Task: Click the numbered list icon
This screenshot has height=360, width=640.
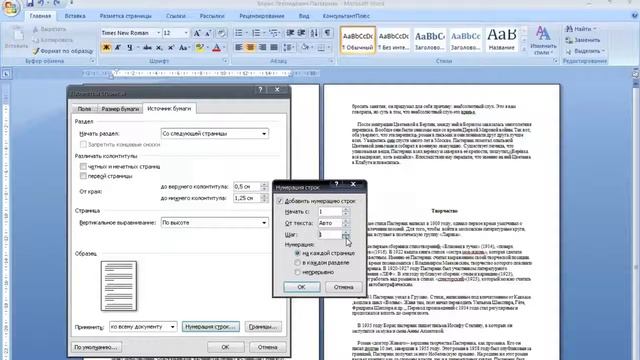Action: point(256,33)
